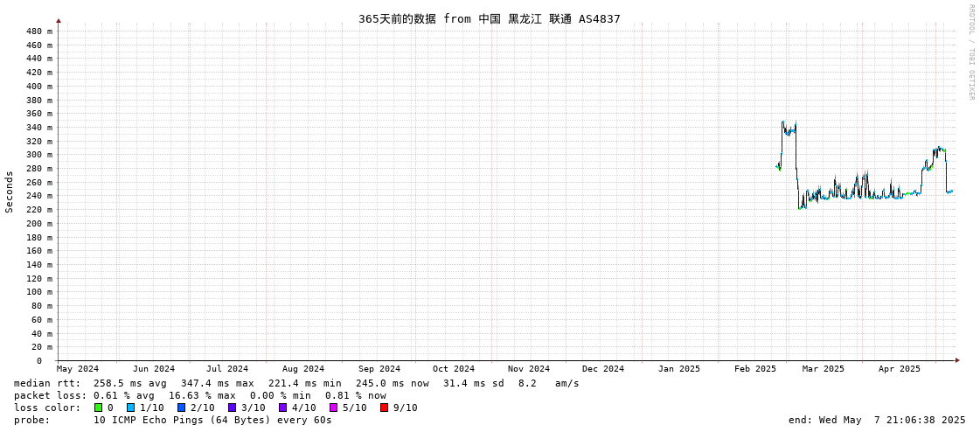This screenshot has width=980, height=432.
Task: Click the 'probe:' row label
Action: 31,420
